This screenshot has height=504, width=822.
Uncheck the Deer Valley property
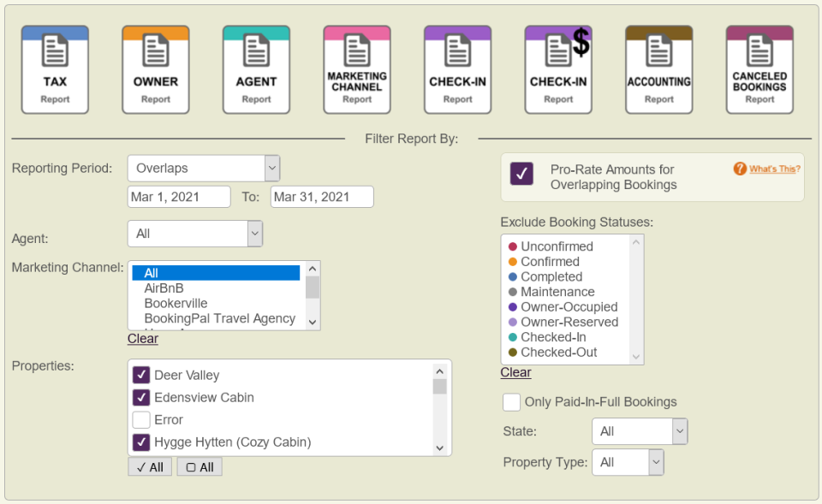(x=141, y=375)
